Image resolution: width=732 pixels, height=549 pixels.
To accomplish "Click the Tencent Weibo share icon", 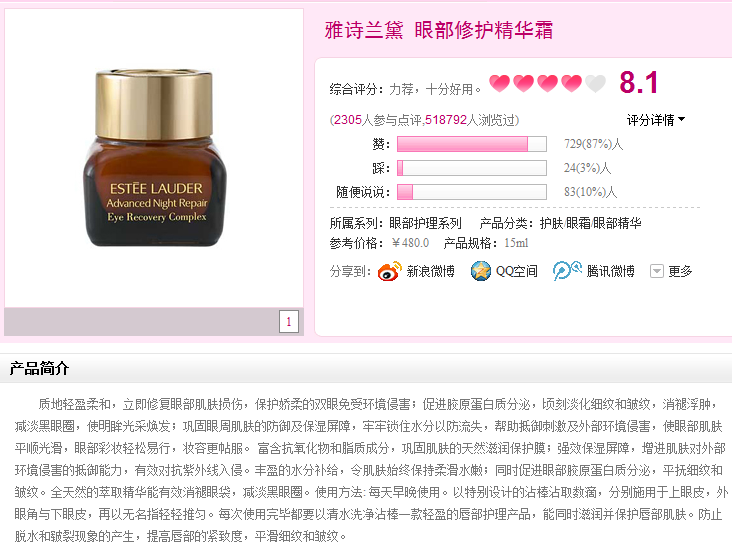I will [x=567, y=271].
